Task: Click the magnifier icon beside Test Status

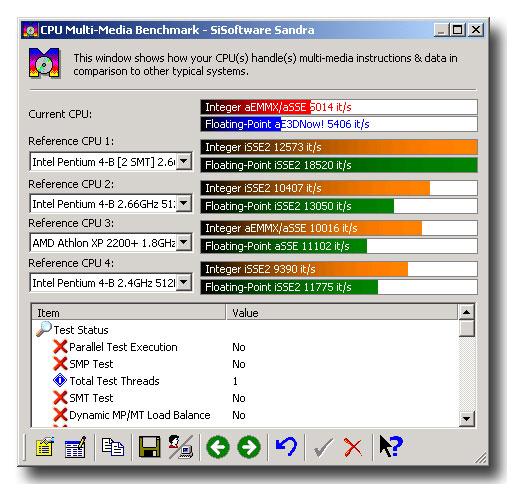Action: [44, 329]
